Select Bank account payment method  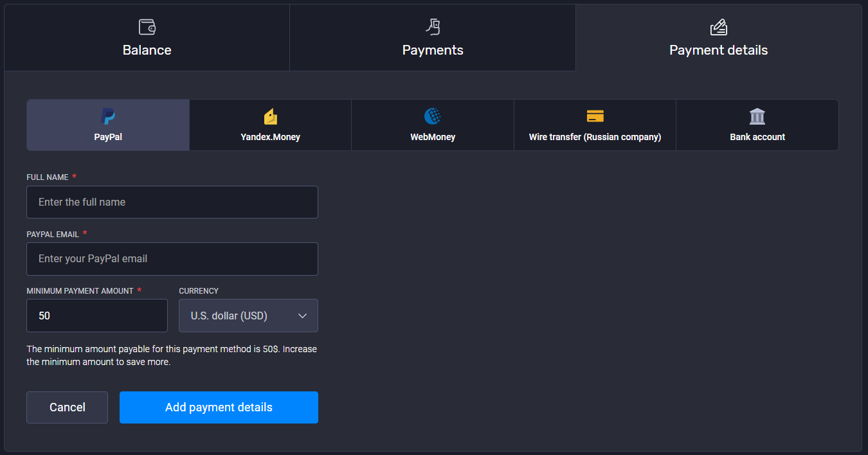757,125
